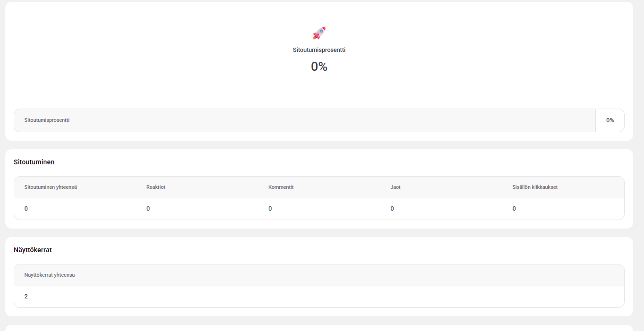The width and height of the screenshot is (644, 331).
Task: Click the Jaot column header
Action: click(395, 187)
